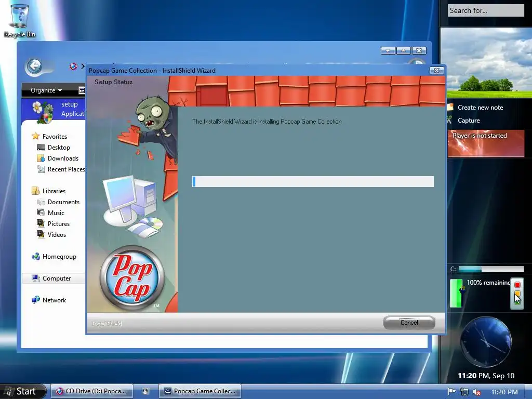
Task: Go back in the Explorer window
Action: (34, 66)
